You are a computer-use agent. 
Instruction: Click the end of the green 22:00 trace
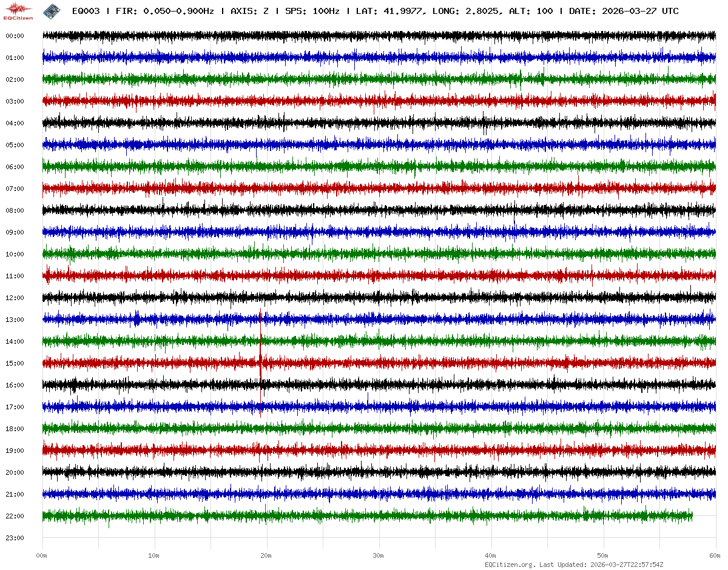(692, 516)
